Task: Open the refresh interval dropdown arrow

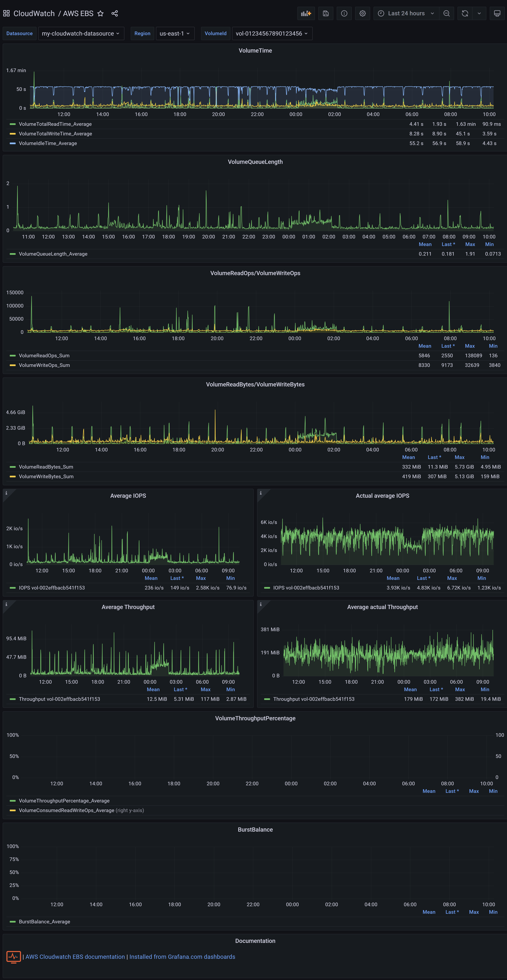Action: pos(479,13)
